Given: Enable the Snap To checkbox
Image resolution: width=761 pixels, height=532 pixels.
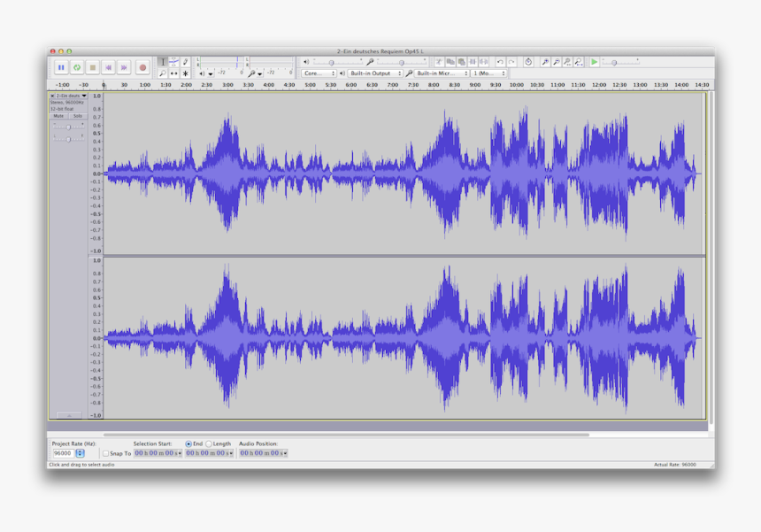Looking at the screenshot, I should click(105, 453).
